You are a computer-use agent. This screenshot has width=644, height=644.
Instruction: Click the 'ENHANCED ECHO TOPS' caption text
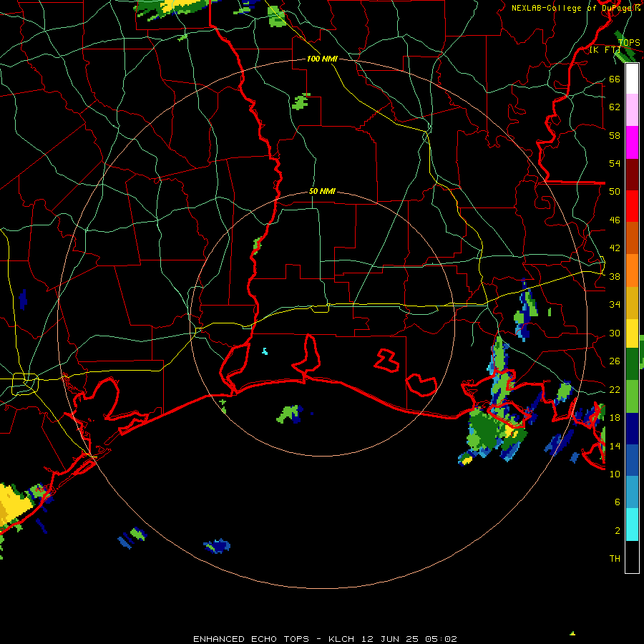click(251, 639)
